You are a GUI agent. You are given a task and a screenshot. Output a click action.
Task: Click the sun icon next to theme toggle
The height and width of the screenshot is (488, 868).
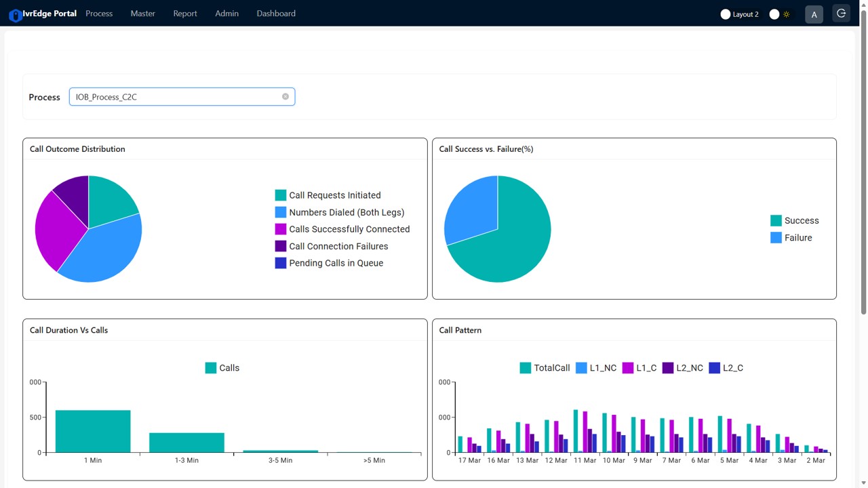coord(787,14)
